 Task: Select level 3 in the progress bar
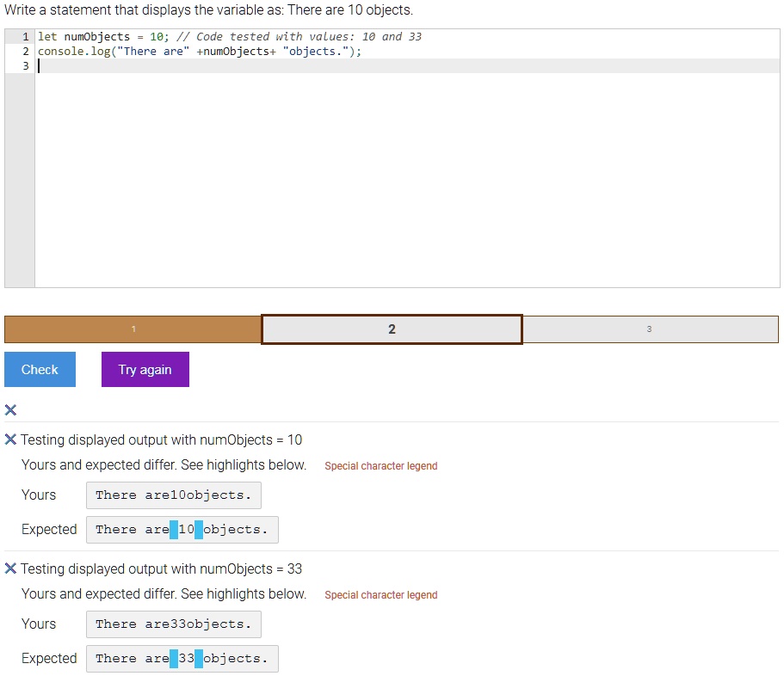point(650,329)
